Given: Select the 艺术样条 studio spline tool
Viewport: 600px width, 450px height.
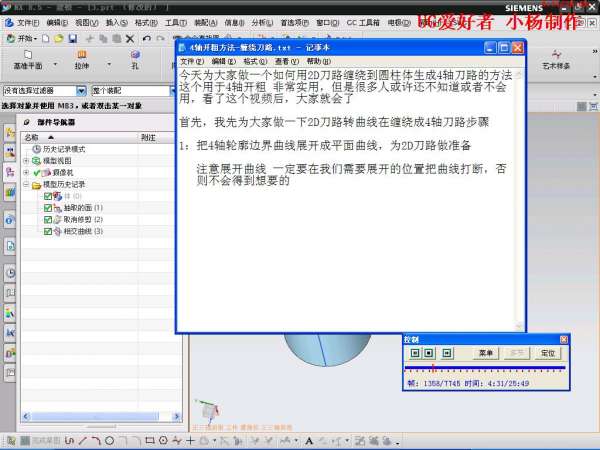Looking at the screenshot, I should point(556,60).
